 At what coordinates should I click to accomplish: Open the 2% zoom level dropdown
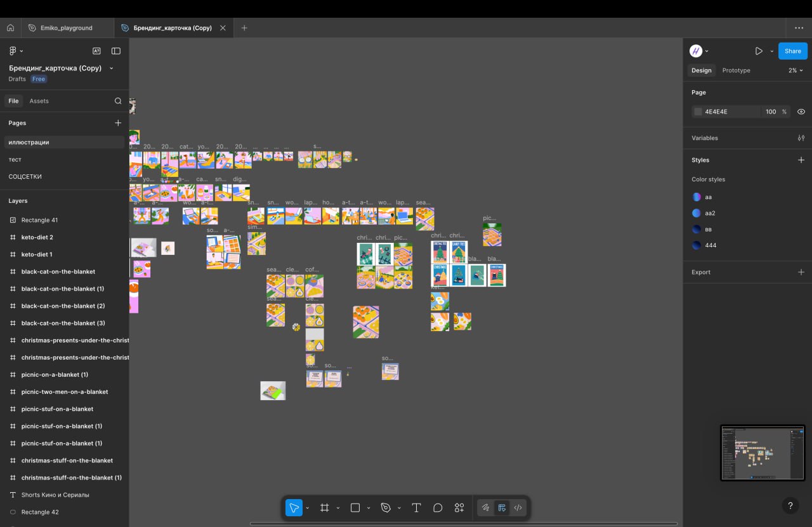click(x=796, y=70)
